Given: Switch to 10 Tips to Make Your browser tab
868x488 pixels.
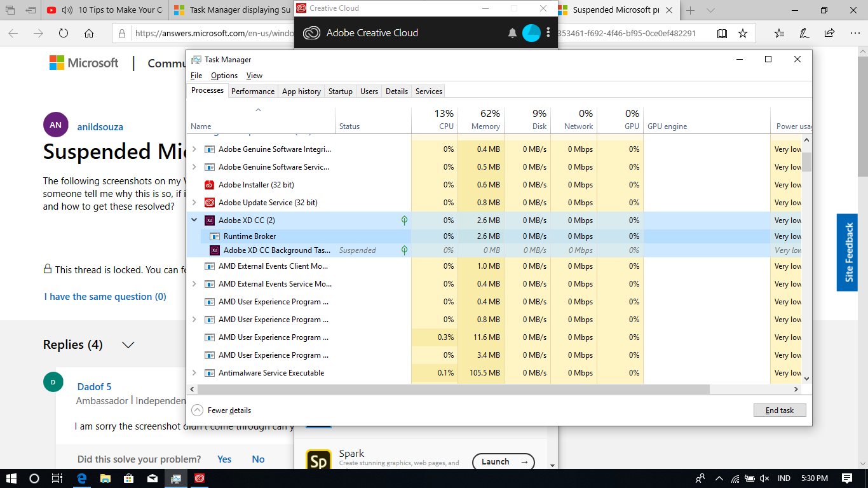Looking at the screenshot, I should coord(104,10).
